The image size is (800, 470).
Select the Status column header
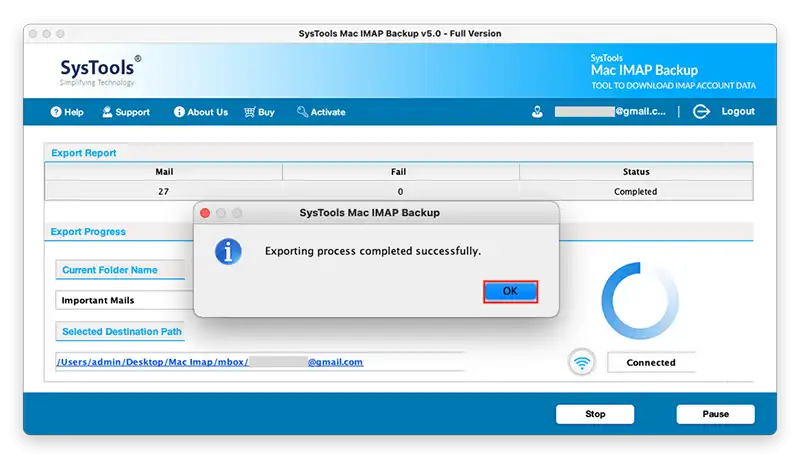tap(636, 172)
